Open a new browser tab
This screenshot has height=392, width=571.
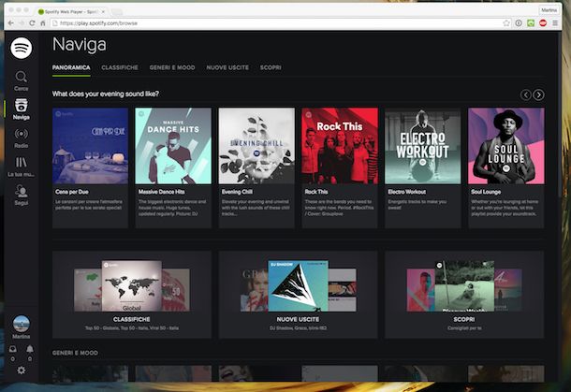click(x=116, y=12)
